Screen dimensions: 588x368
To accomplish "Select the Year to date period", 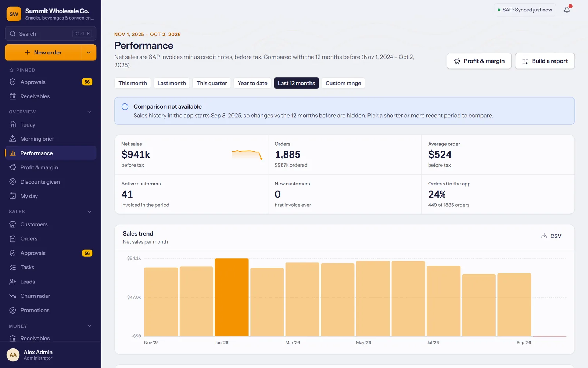I will click(252, 83).
